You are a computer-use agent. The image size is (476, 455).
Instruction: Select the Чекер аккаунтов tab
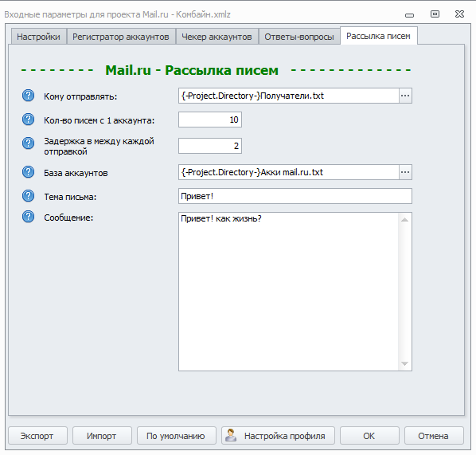click(x=217, y=37)
